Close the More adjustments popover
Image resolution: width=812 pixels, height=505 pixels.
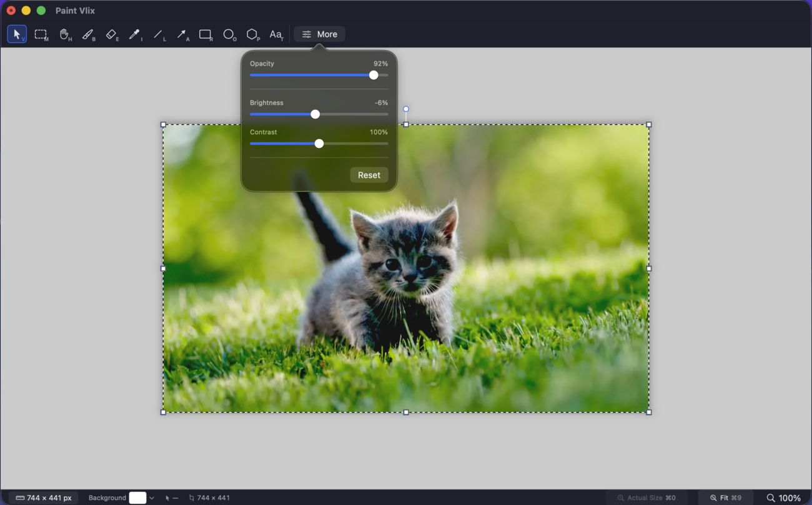[319, 34]
